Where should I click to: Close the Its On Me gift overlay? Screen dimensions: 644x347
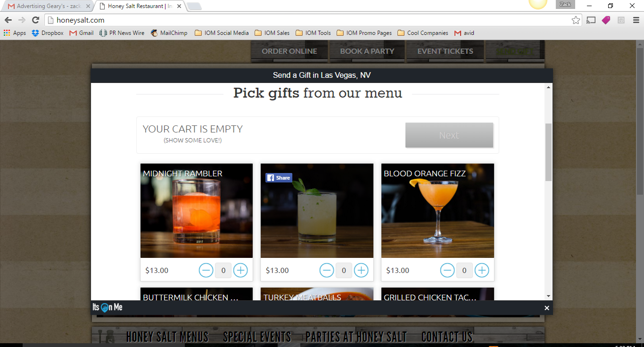pos(547,308)
